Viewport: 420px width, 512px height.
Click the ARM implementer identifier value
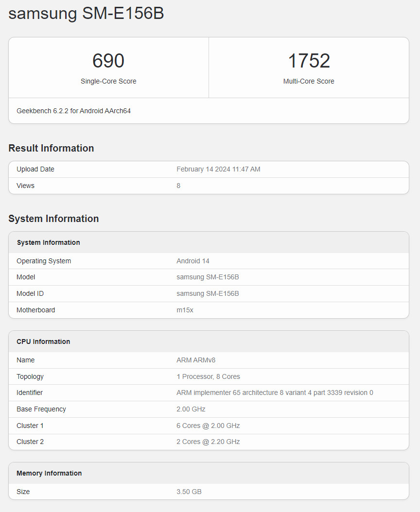275,393
